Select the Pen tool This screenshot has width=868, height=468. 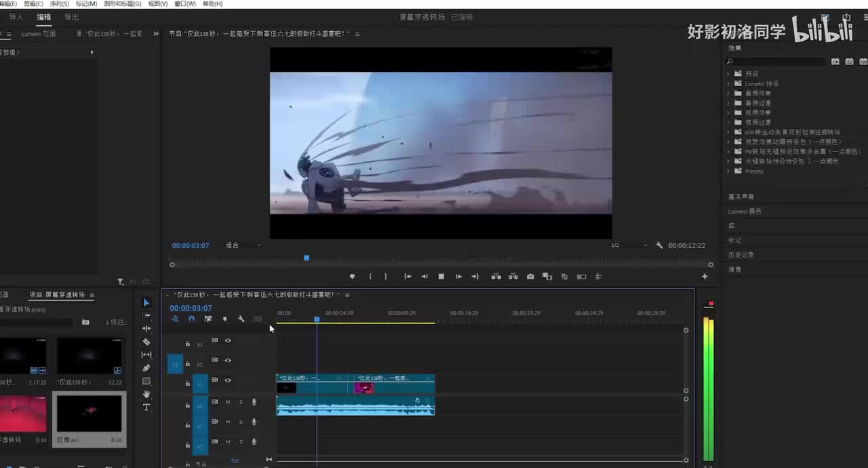[146, 368]
